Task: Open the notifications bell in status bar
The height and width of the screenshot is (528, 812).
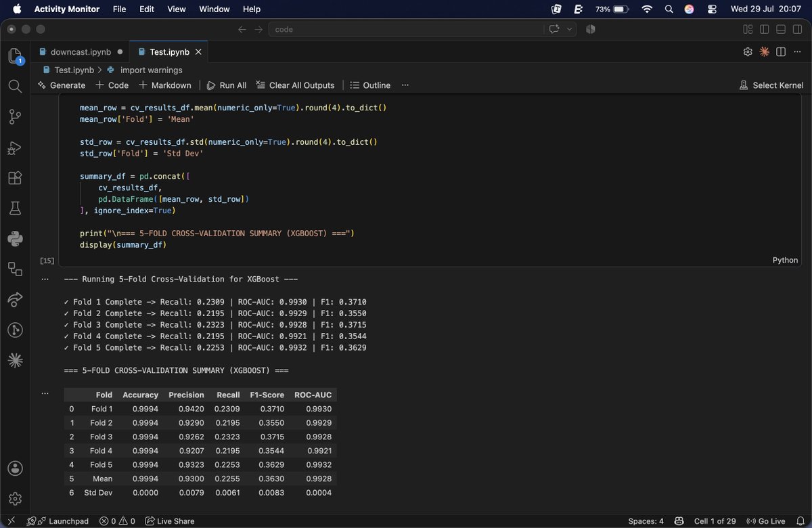Action: point(800,521)
